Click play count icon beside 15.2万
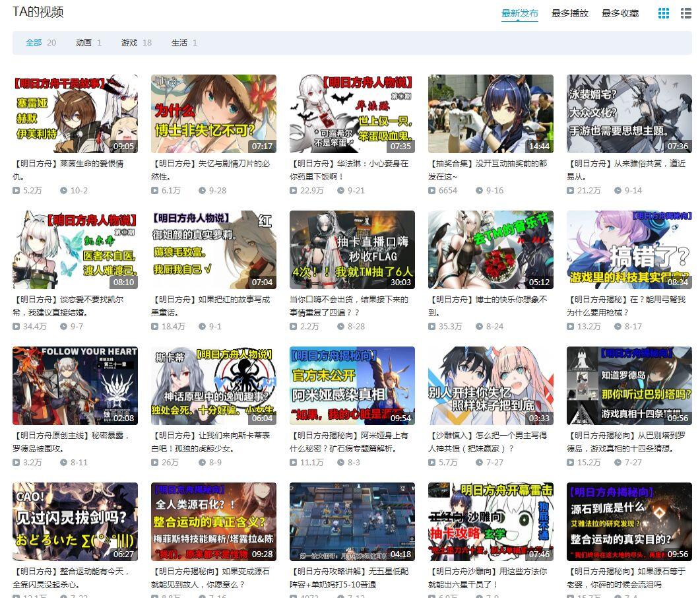Image resolution: width=700 pixels, height=598 pixels. (570, 462)
